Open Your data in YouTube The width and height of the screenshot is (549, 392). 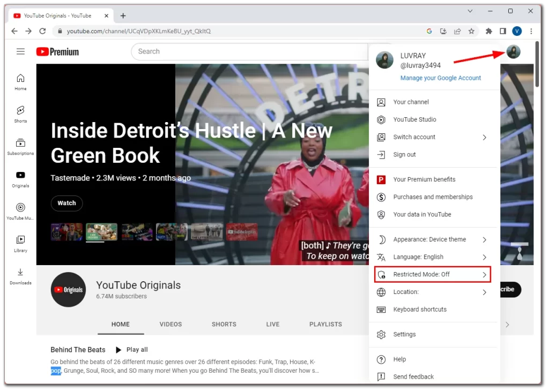pyautogui.click(x=433, y=214)
